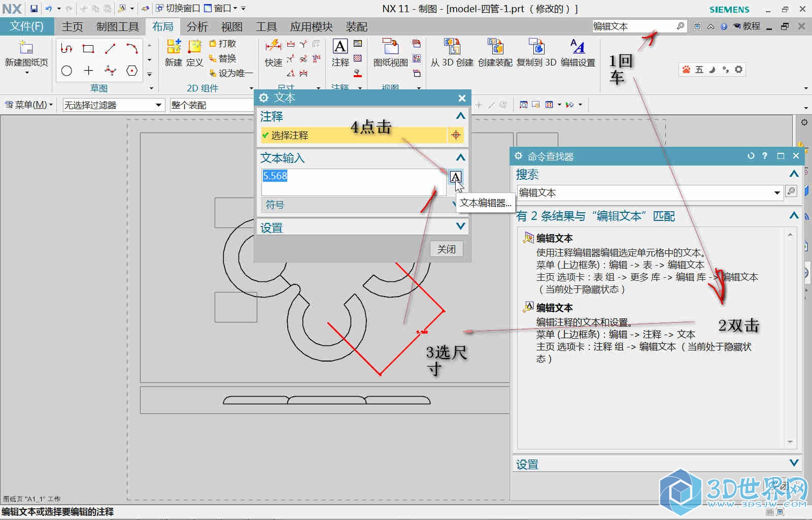812x520 pixels.
Task: Expand the 设置 section in command finder
Action: (x=794, y=463)
